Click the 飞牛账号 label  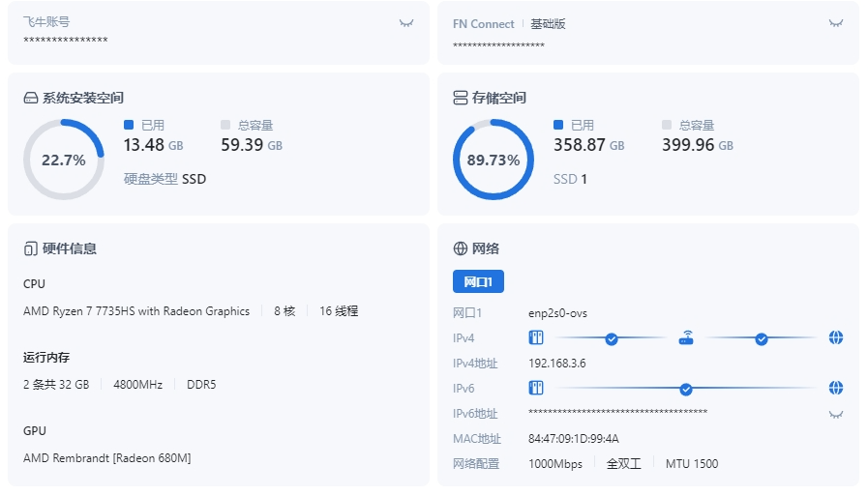point(46,22)
